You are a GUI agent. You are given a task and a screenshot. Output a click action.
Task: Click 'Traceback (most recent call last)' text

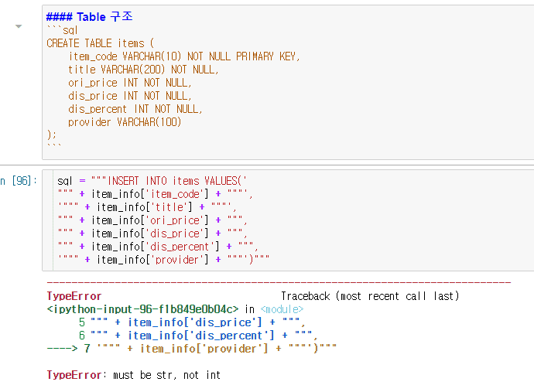[370, 296]
